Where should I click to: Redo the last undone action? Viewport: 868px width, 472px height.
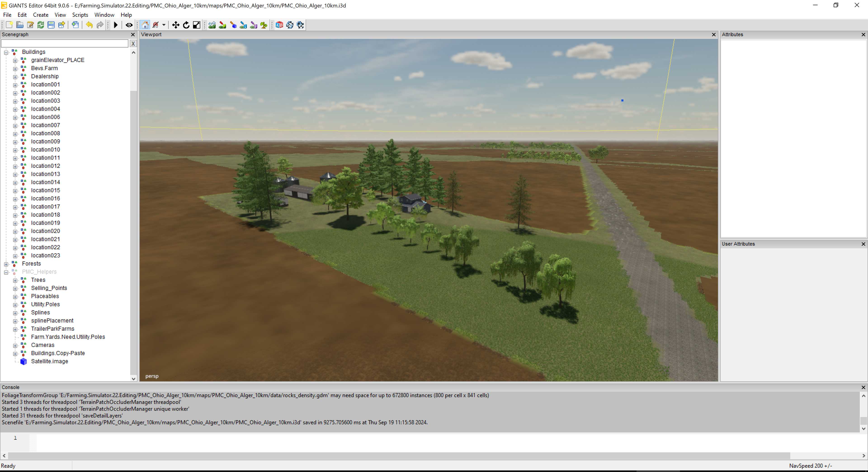point(100,25)
